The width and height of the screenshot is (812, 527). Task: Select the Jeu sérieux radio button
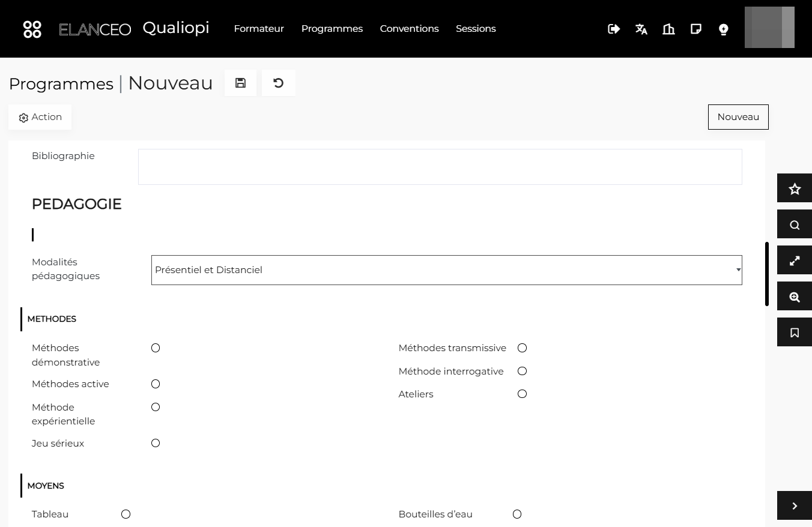[156, 443]
